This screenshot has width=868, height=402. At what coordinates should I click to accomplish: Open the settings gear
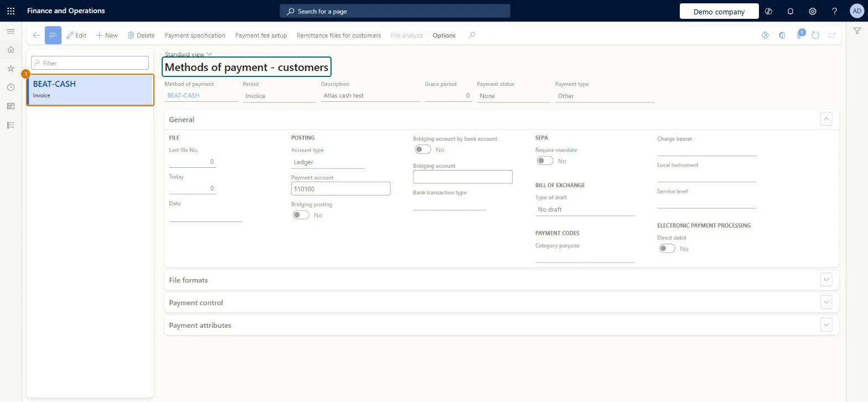(x=813, y=11)
